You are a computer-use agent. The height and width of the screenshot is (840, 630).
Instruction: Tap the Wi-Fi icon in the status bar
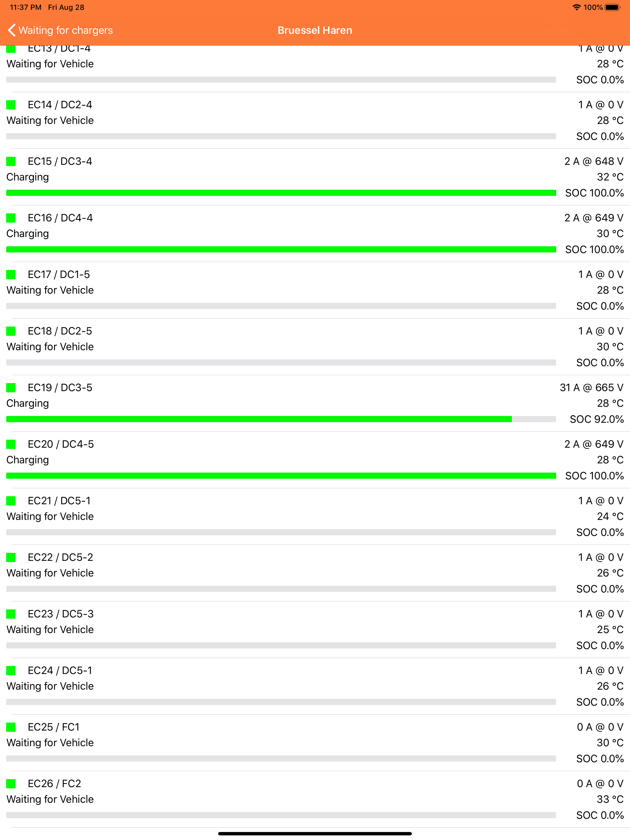[x=576, y=7]
